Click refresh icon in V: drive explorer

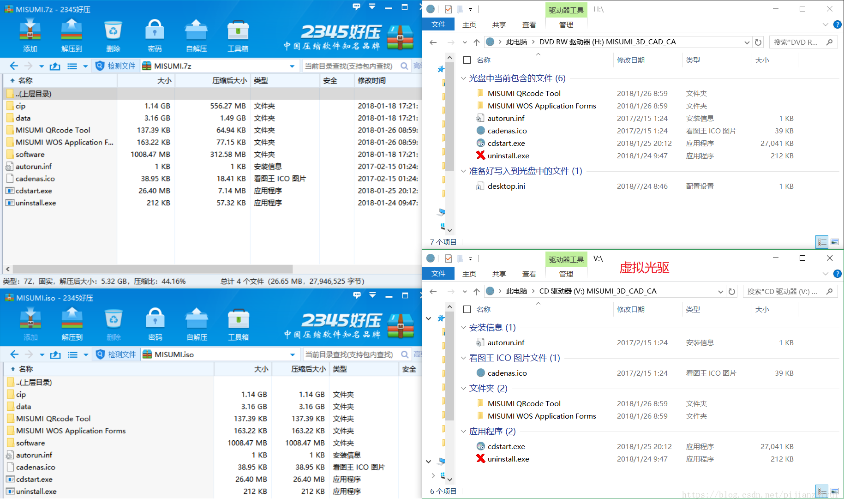tap(732, 291)
